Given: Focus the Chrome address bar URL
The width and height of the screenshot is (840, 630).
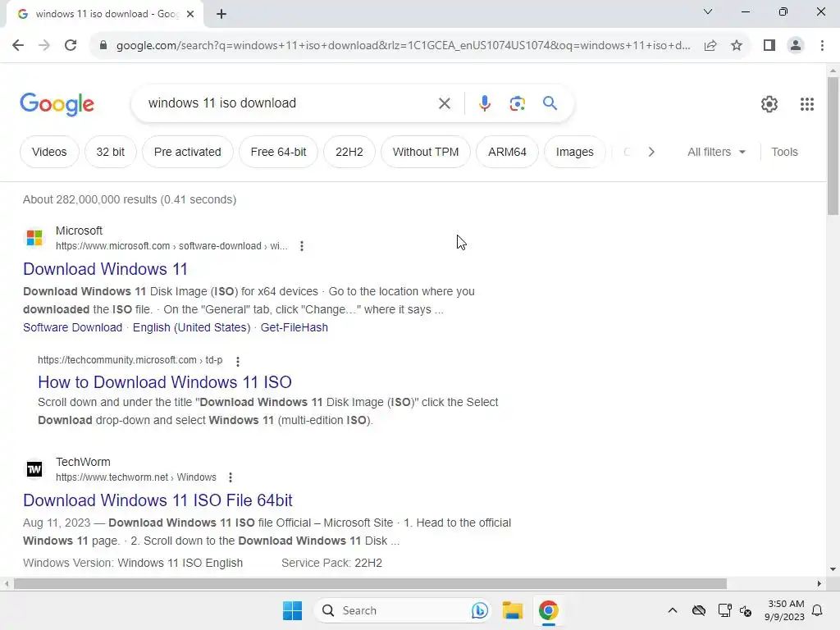Looking at the screenshot, I should tap(403, 45).
